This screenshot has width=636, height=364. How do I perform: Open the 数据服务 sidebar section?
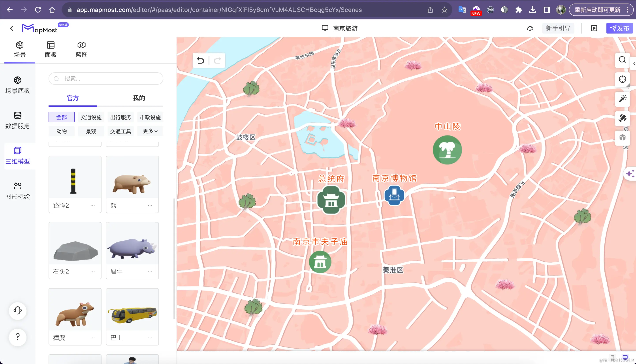point(17,120)
